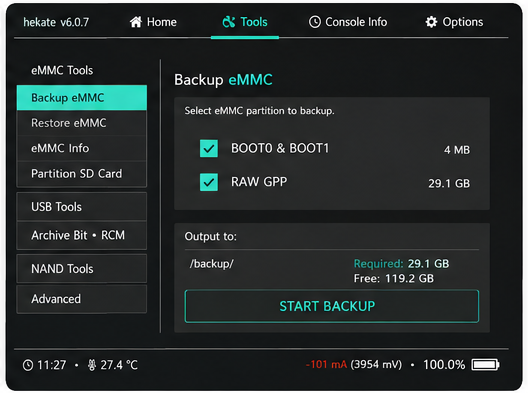Open Archive Bit • RCM section

(x=82, y=235)
